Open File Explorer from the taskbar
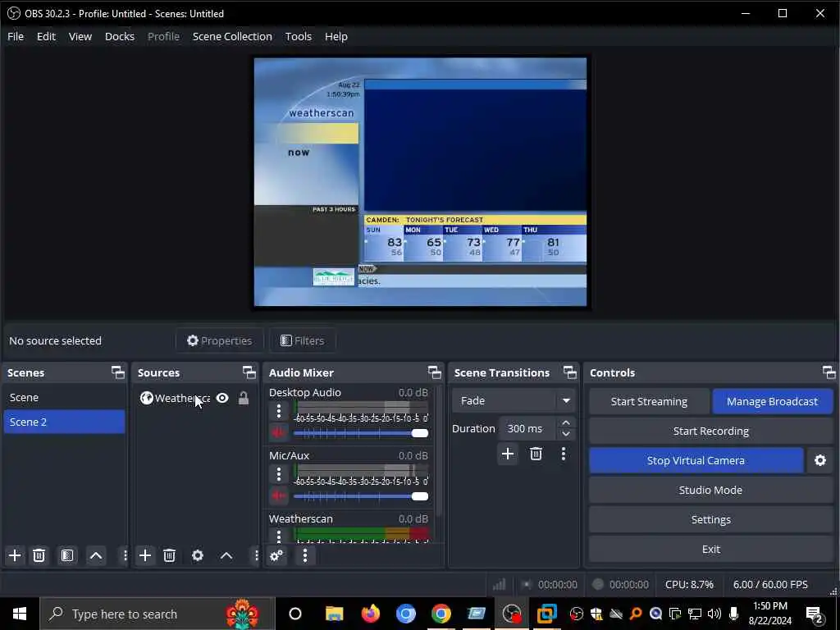The image size is (840, 630). point(335,614)
